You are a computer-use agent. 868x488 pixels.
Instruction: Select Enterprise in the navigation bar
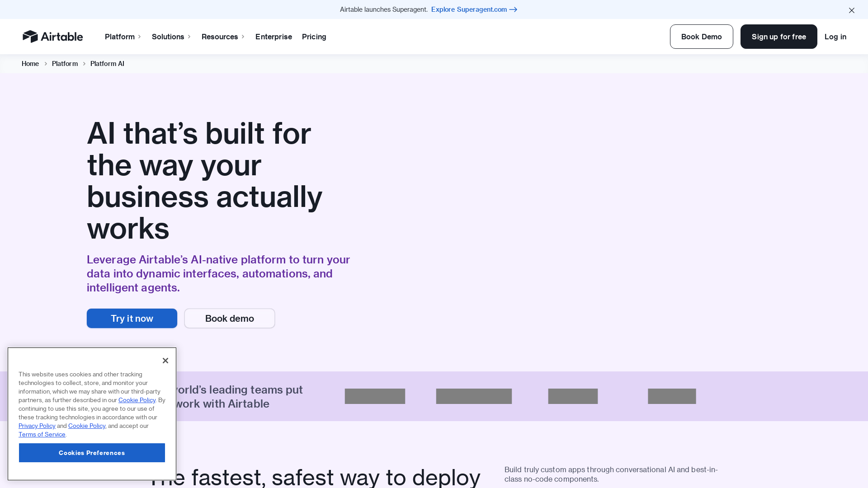pos(274,37)
